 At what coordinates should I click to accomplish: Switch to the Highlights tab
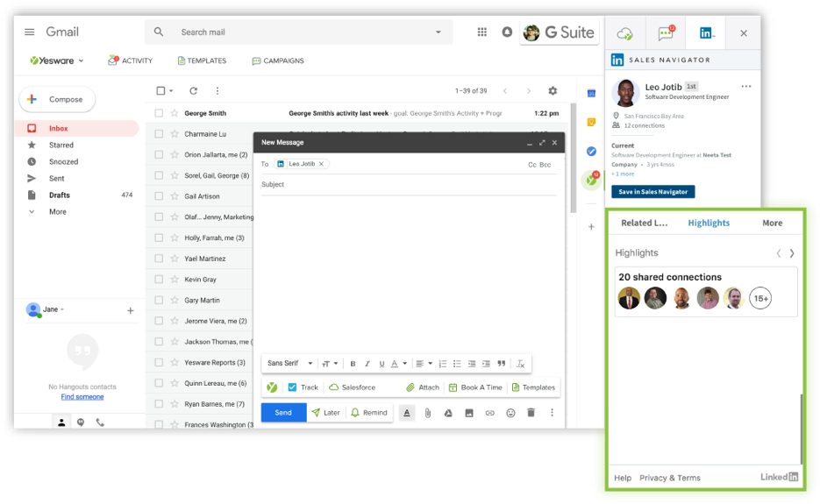(x=709, y=223)
